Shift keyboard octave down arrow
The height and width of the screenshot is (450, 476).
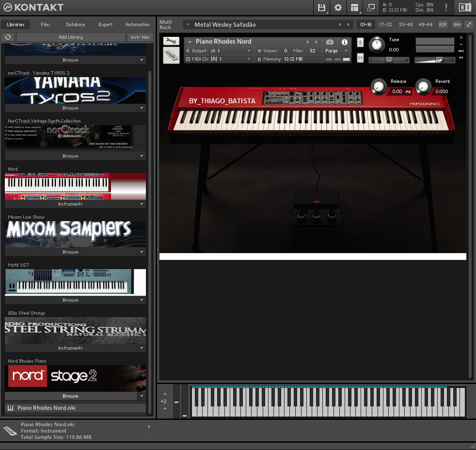pyautogui.click(x=165, y=409)
